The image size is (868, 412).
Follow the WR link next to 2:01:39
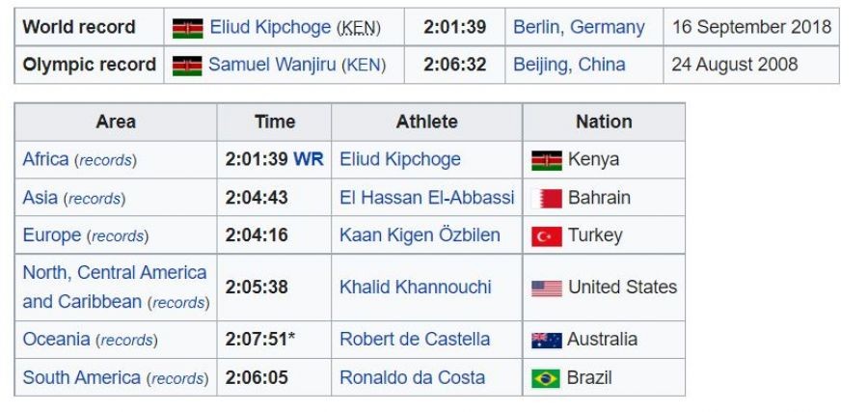(x=309, y=159)
